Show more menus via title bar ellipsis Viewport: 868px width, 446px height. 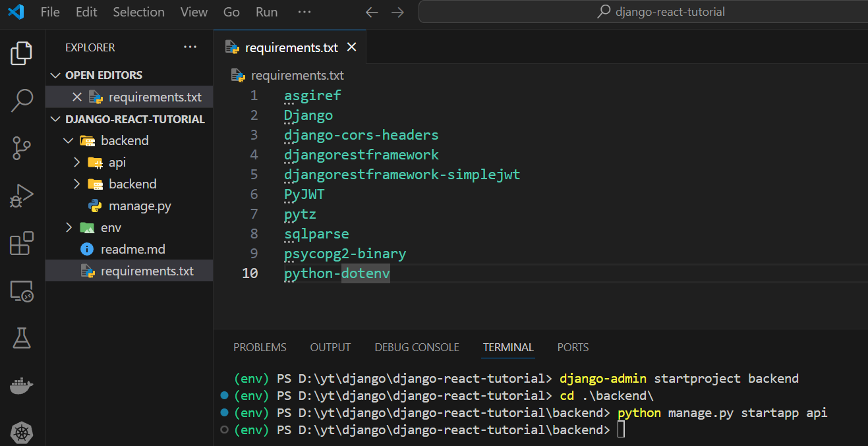coord(304,13)
